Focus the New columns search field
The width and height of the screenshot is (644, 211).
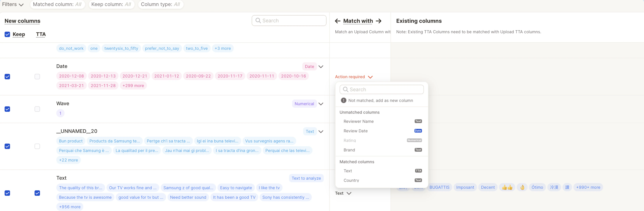tap(289, 21)
